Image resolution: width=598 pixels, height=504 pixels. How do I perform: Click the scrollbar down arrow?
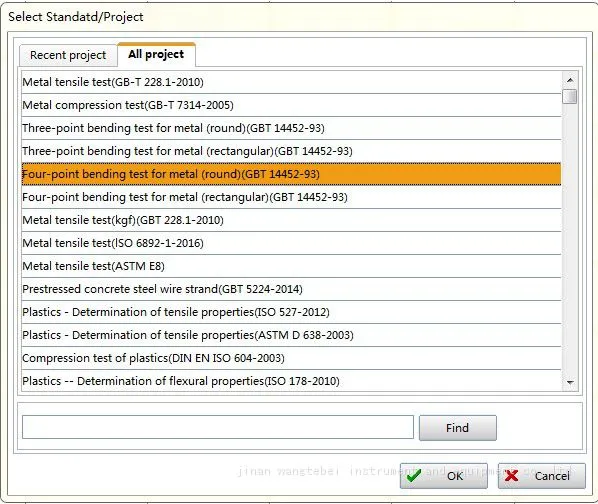(x=570, y=382)
